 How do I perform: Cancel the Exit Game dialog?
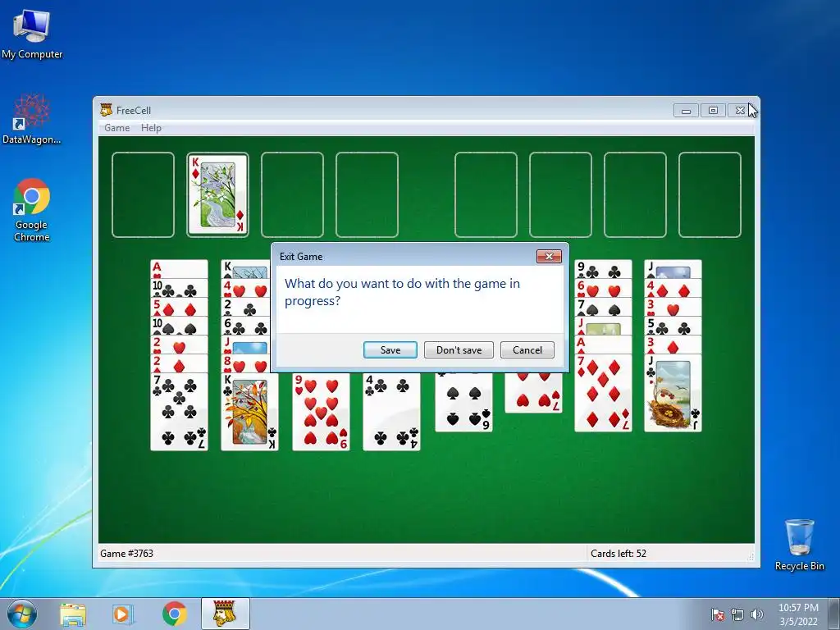(527, 349)
